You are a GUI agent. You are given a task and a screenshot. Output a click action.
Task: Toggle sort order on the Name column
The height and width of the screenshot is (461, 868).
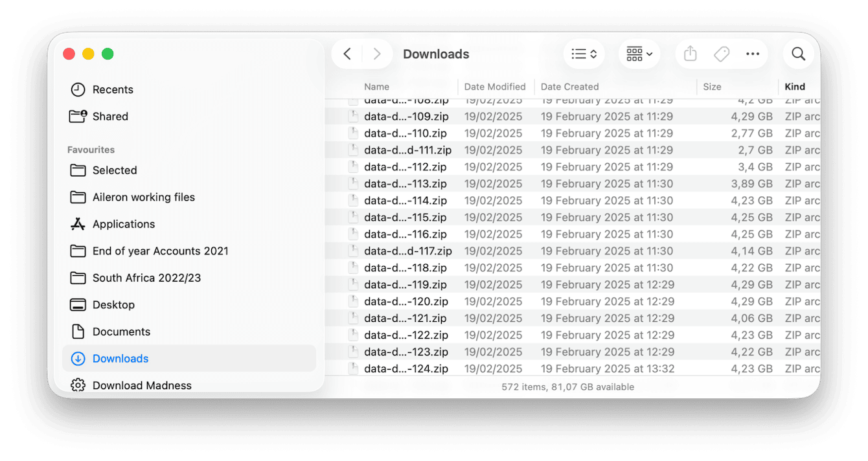[376, 86]
